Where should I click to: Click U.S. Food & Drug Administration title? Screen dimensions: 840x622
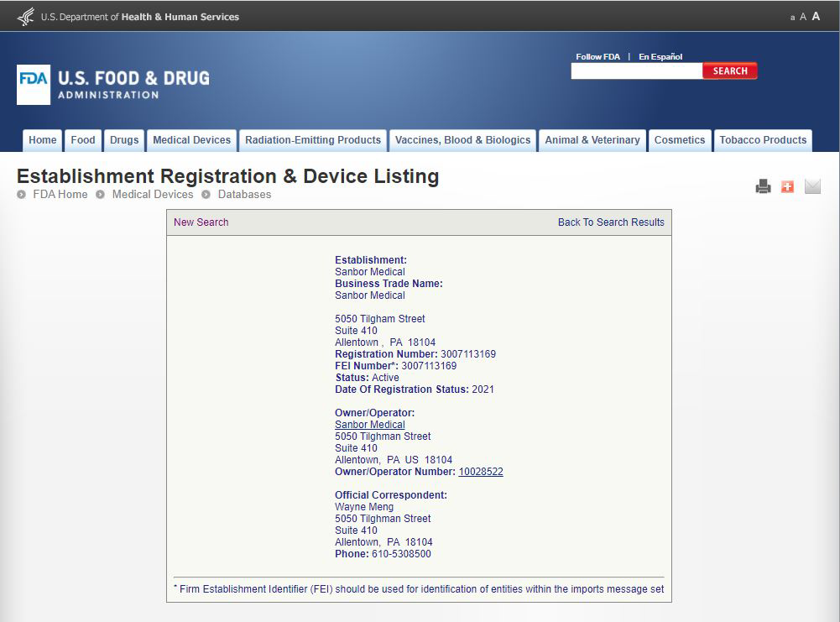coord(134,85)
